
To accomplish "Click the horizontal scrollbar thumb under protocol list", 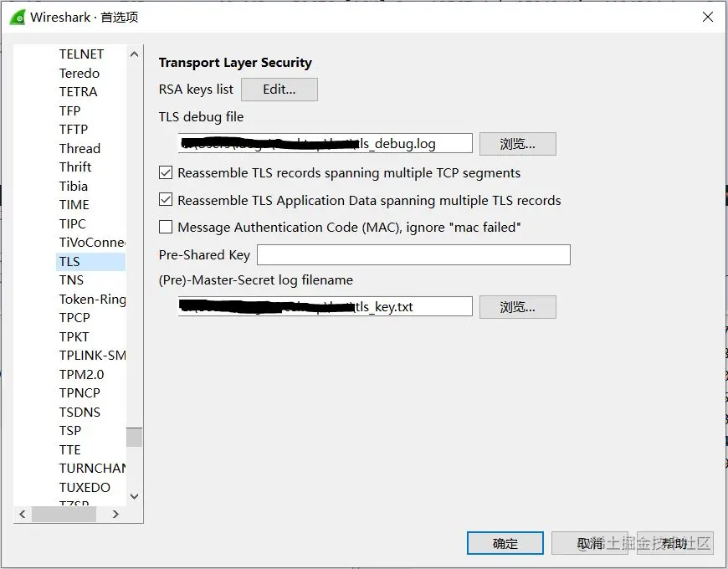I will [x=64, y=515].
